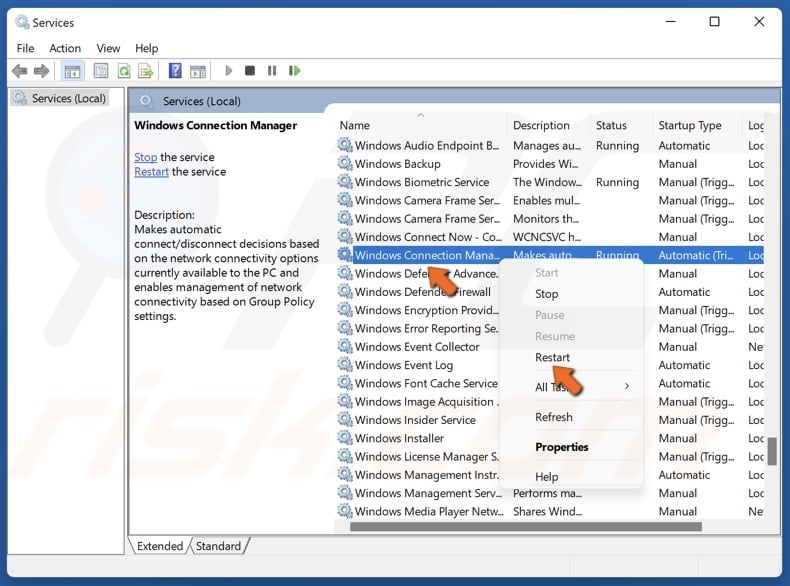
Task: Click the Stop Service square icon
Action: [x=249, y=71]
